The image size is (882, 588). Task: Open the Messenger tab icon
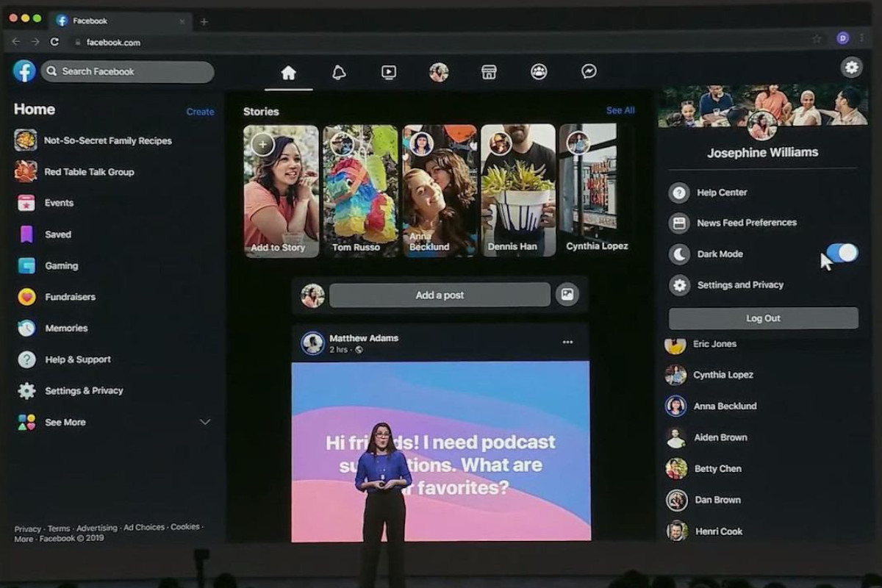[589, 71]
